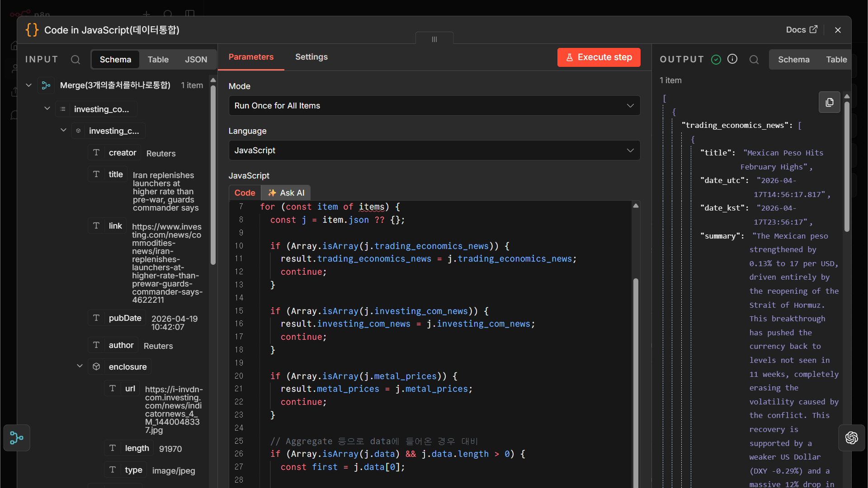Collapse the investing_co... array chevron
Image resolution: width=868 pixels, height=488 pixels.
[47, 108]
